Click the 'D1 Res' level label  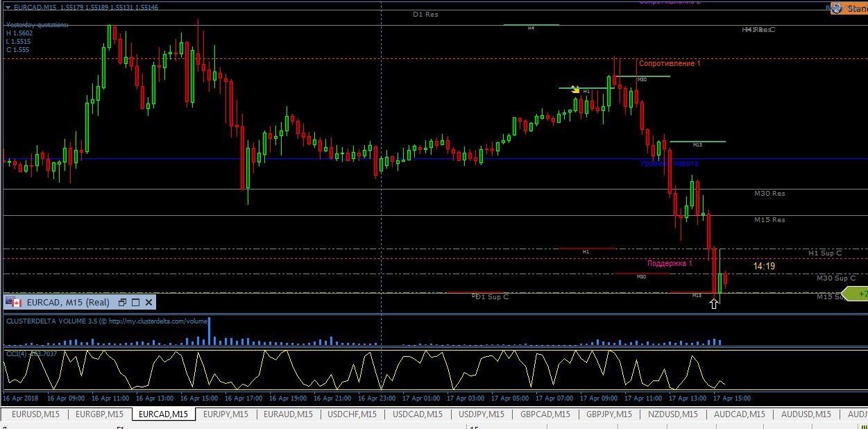click(425, 14)
